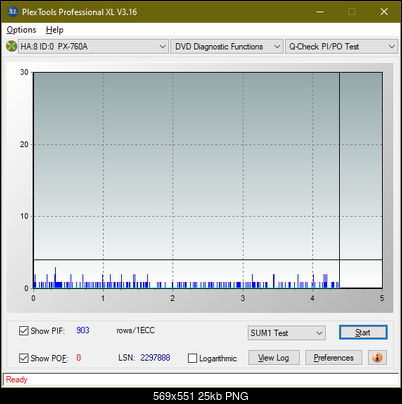Viewport: 402px width, 404px height.
Task: Click the POF value 0
Action: pos(79,358)
